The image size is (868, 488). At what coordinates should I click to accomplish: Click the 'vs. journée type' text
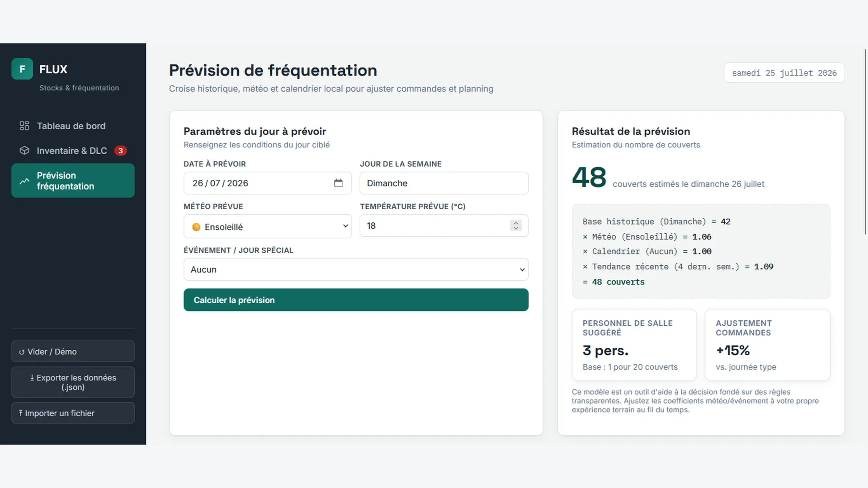point(746,367)
